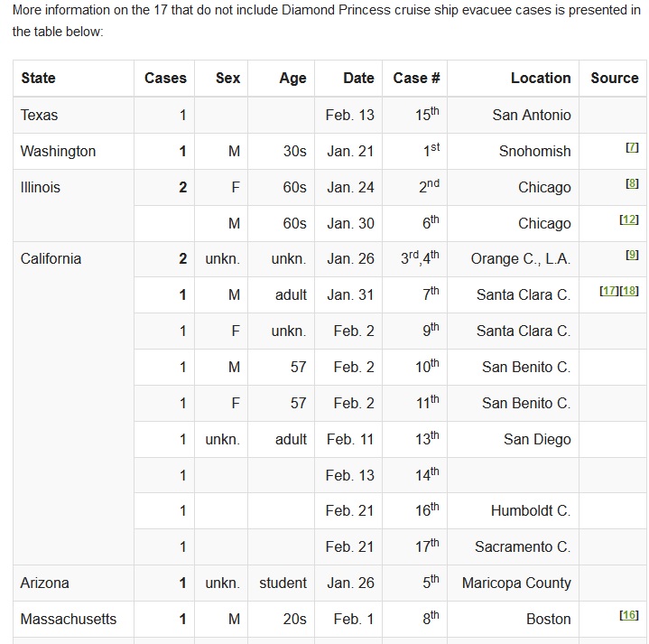Click the San Antonio location cell
The height and width of the screenshot is (644, 649).
tap(532, 115)
